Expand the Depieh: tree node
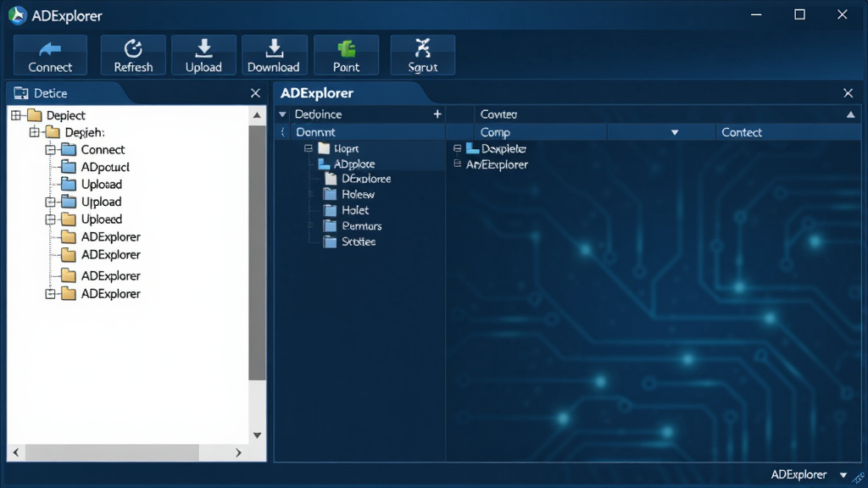This screenshot has height=488, width=868. click(34, 132)
